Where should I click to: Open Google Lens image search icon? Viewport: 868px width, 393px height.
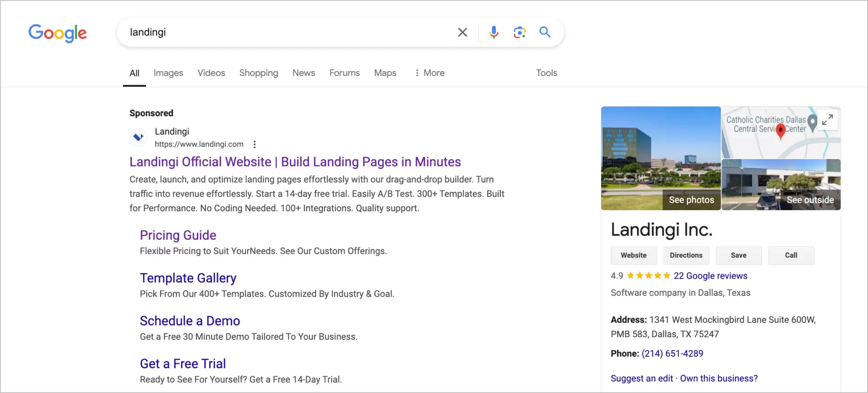519,32
